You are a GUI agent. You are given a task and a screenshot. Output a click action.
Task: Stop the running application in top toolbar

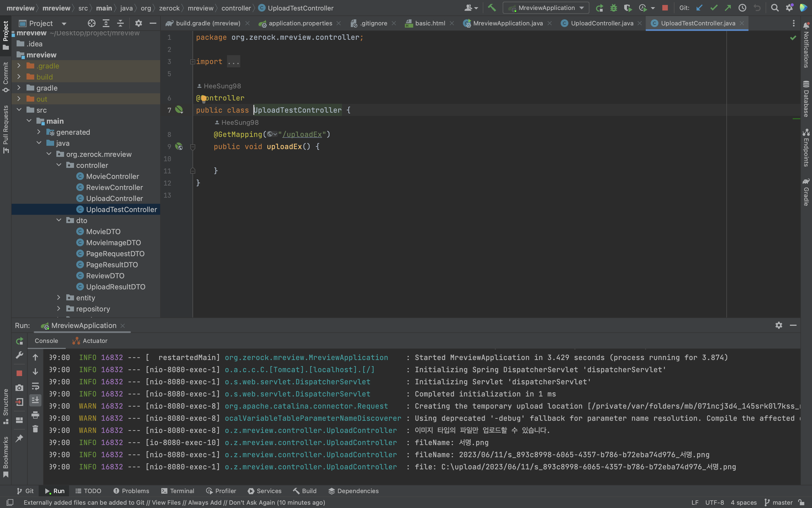(x=665, y=8)
